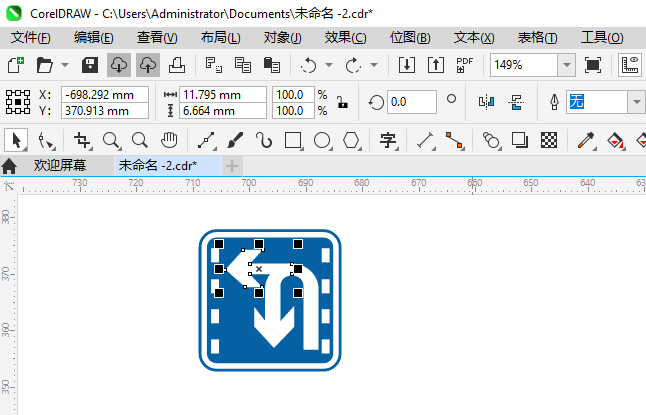The image size is (646, 415).
Task: Open the Redo history dropdown arrow
Action: (x=374, y=65)
